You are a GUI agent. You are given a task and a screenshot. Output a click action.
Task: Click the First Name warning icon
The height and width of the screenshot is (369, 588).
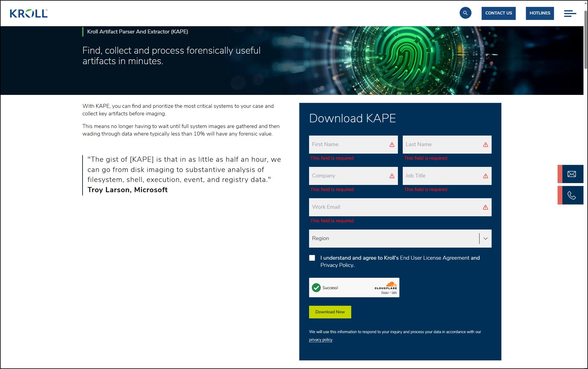pyautogui.click(x=392, y=145)
